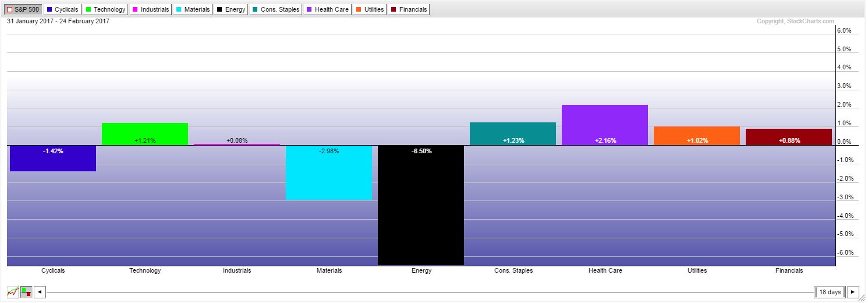Disable the Cons. Staples sector
The image size is (868, 303).
pos(277,9)
